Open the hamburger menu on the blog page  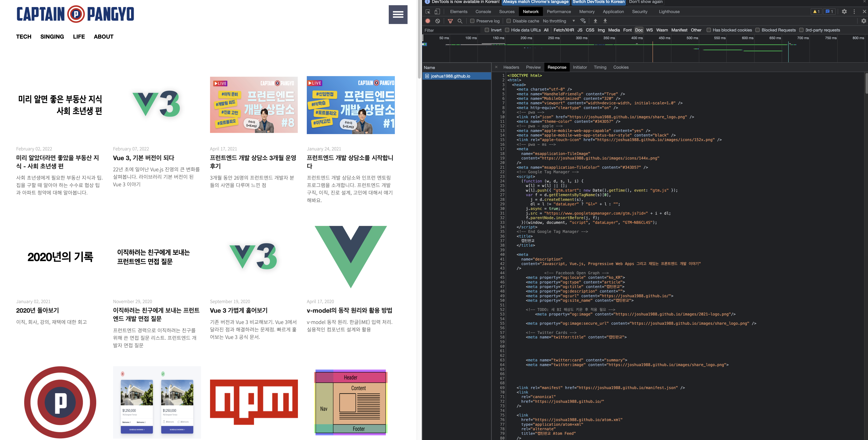click(398, 14)
